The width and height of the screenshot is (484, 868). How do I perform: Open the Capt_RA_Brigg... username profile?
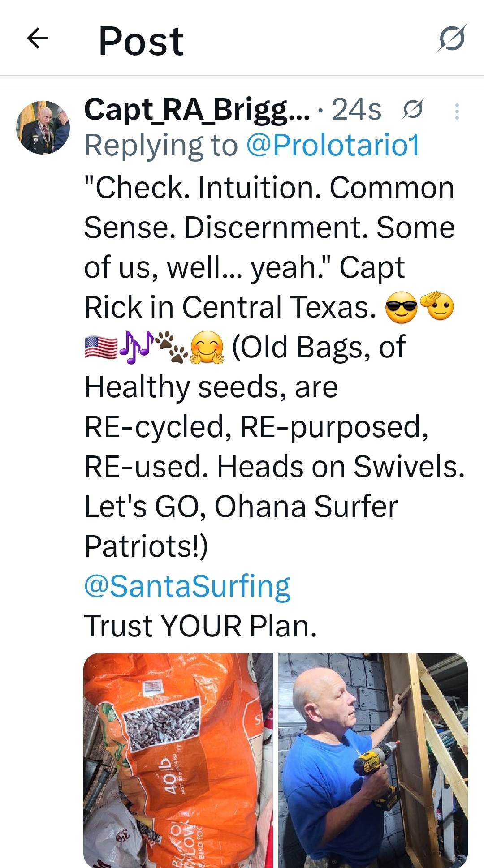coord(196,110)
